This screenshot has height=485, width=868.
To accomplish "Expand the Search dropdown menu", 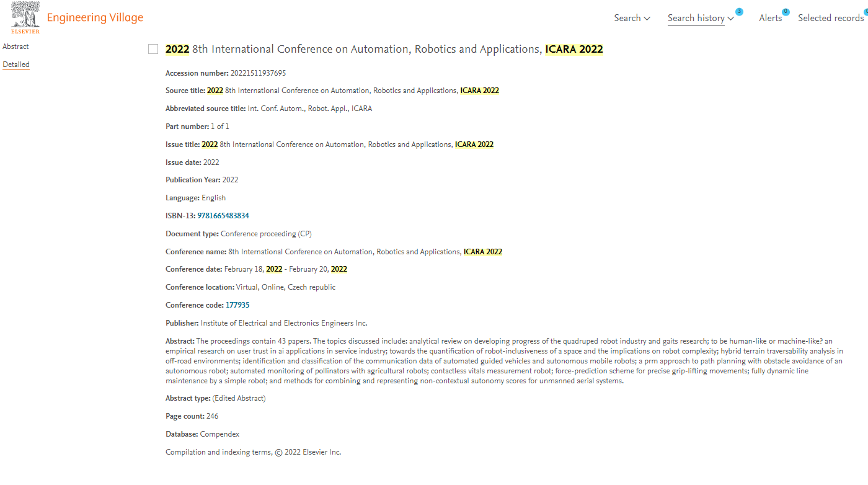I will click(632, 18).
